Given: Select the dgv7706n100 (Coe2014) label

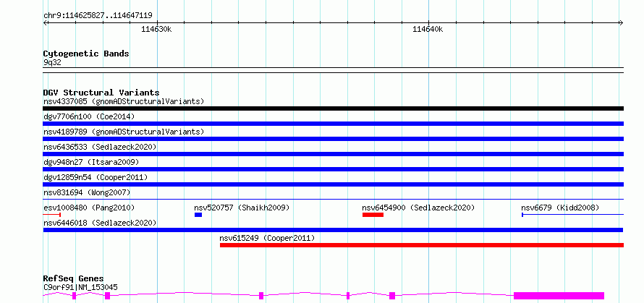Looking at the screenshot, I should click(89, 116).
